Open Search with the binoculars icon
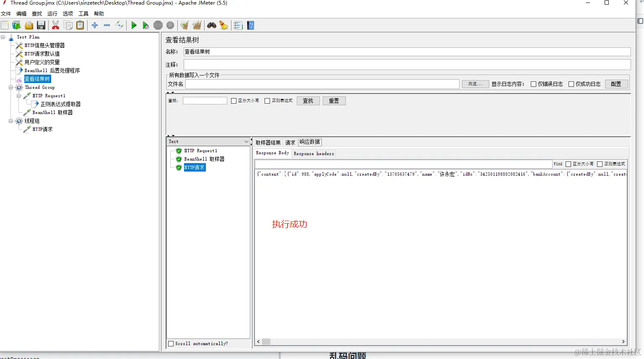Screen dimensions: 644x359 click(x=212, y=25)
